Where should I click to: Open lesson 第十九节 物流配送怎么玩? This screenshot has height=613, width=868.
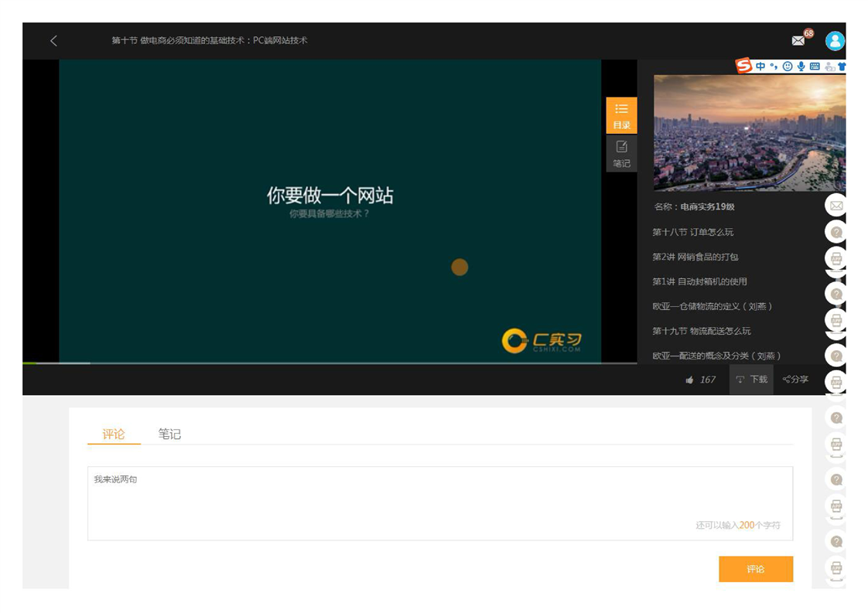[702, 331]
